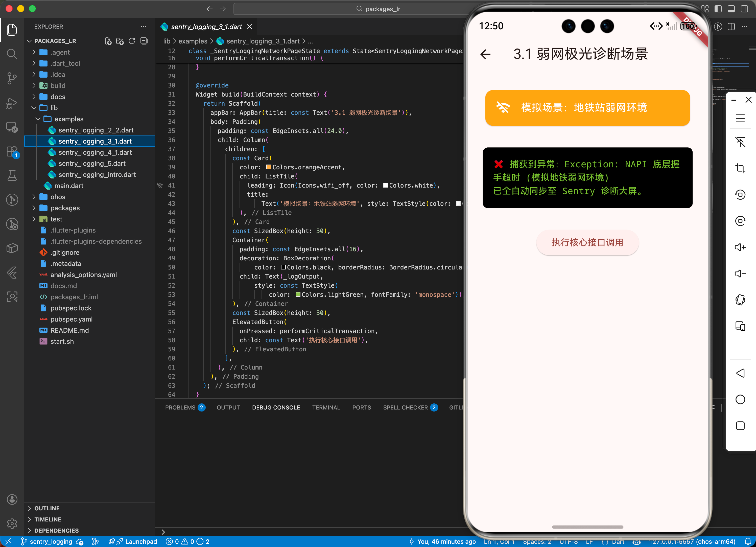Refresh the Explorer file tree

132,41
